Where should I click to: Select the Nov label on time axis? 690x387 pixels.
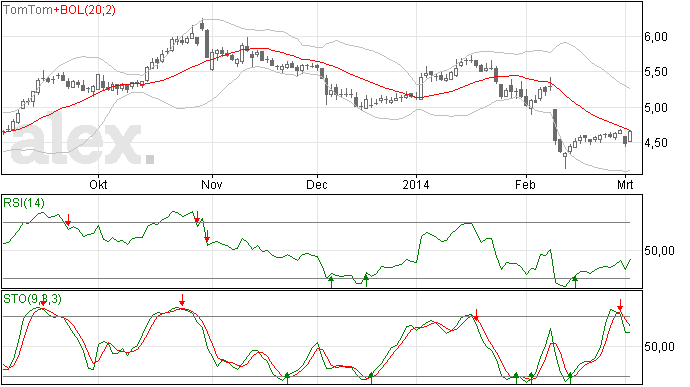(x=212, y=184)
